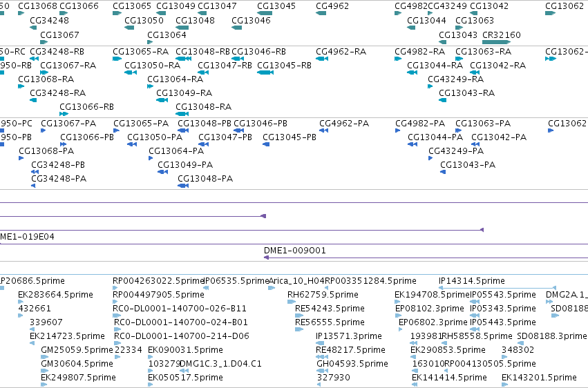Click protein CG13048-PB
The width and height of the screenshot is (588, 388).
pyautogui.click(x=205, y=124)
